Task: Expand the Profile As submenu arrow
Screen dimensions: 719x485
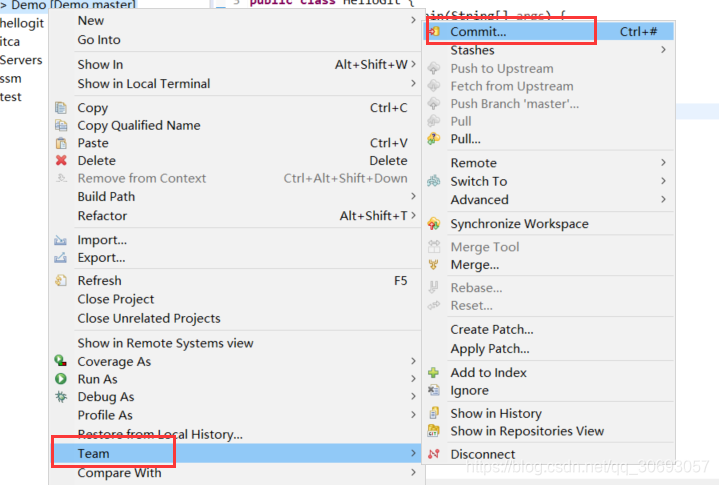Action: pos(413,415)
